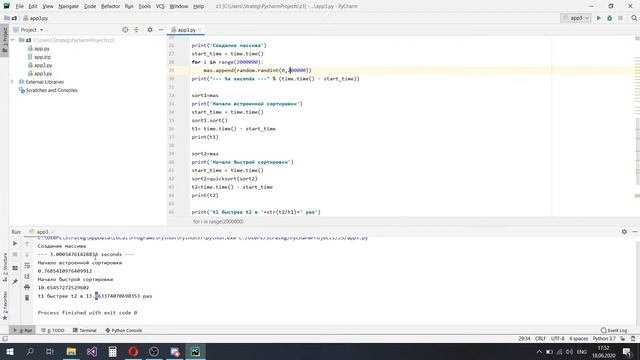Collapse the z3 project root folder
This screenshot has width=640, height=360.
coord(13,40)
